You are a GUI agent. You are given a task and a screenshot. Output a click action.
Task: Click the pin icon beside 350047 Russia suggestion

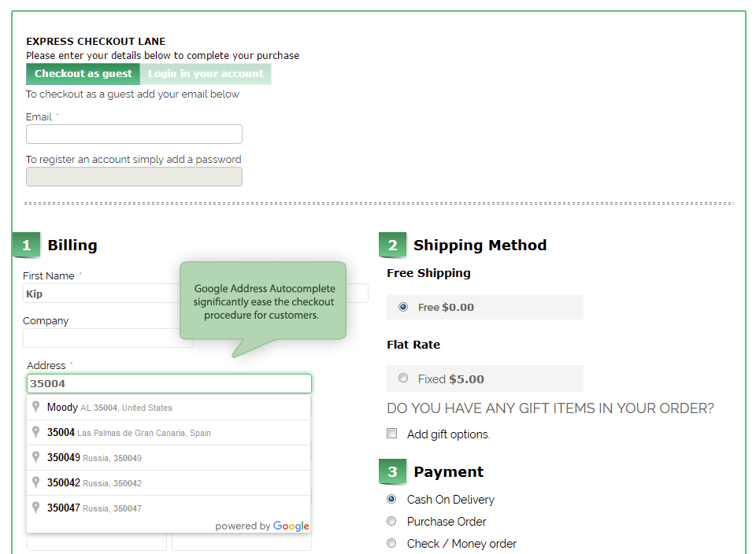coord(35,508)
